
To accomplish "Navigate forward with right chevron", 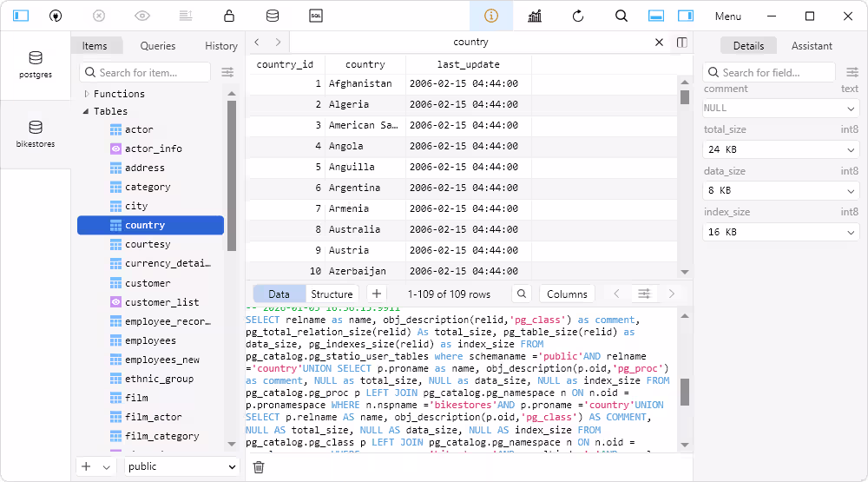I will 278,42.
